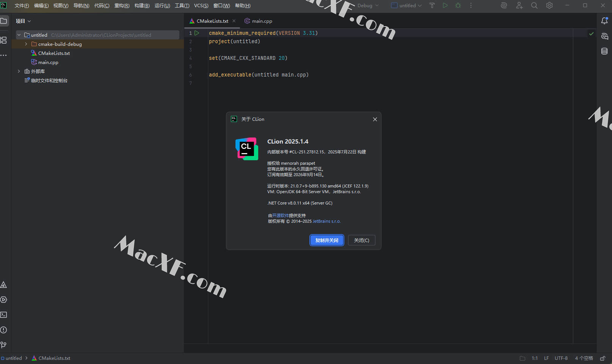
Task: Open the AI Assistant chat icon
Action: click(604, 36)
